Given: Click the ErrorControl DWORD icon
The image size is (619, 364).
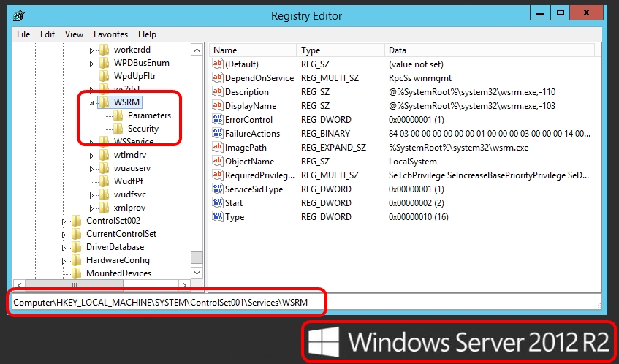Looking at the screenshot, I should 218,119.
